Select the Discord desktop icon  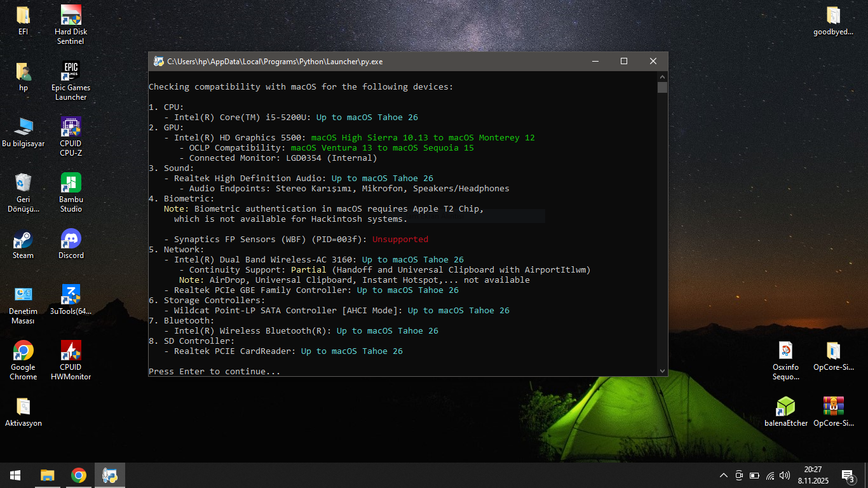71,240
